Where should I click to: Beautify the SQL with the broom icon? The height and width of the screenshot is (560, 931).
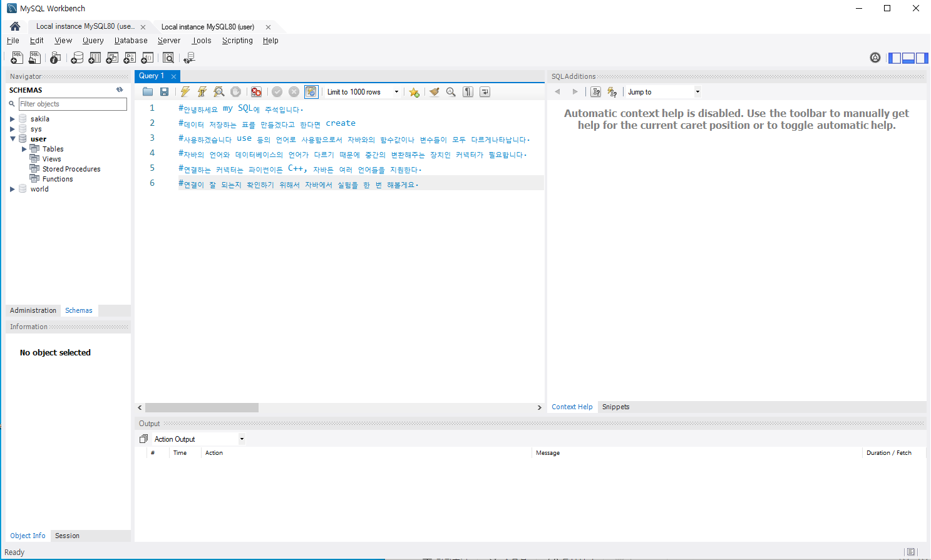click(434, 92)
